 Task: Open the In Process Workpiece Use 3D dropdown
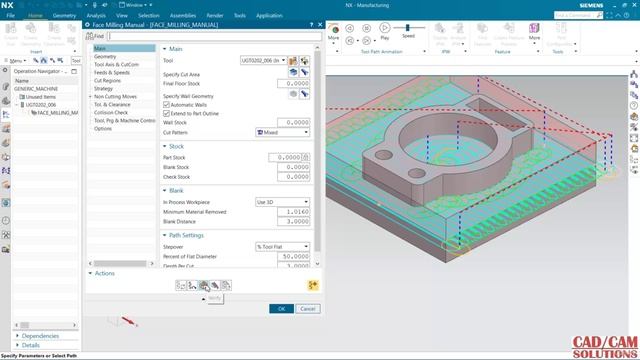tap(282, 202)
